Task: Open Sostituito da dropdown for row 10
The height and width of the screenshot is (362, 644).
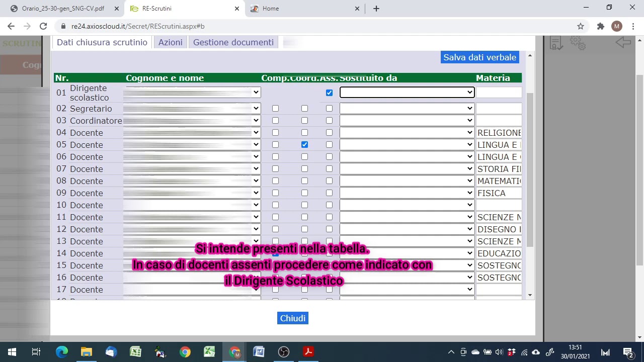Action: coord(407,205)
